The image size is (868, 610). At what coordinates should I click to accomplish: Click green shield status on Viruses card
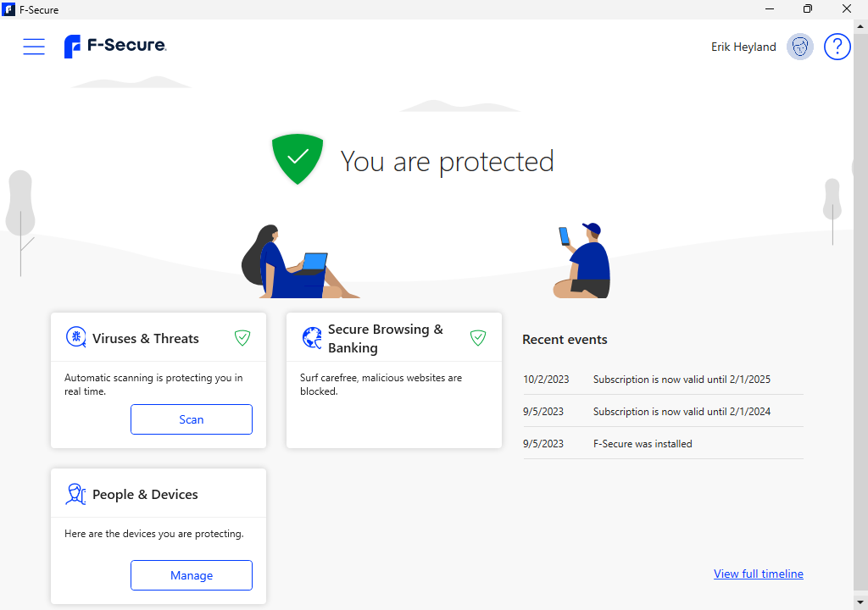coord(242,338)
